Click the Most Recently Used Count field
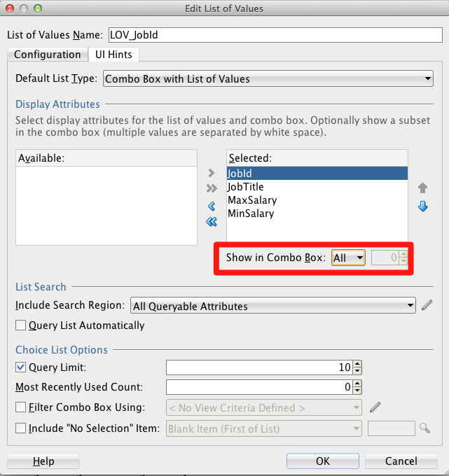The width and height of the screenshot is (449, 476). [x=260, y=387]
